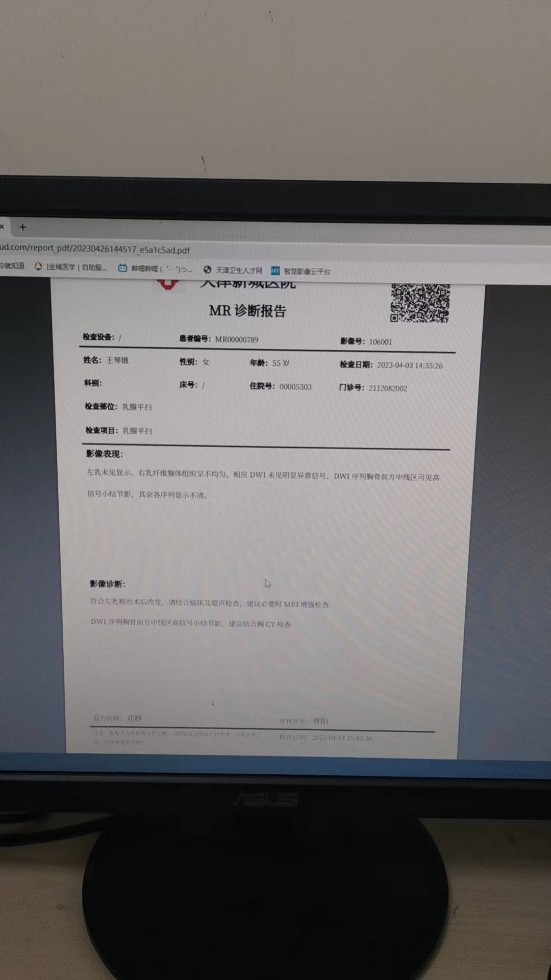
Task: Close the current browser tab
Action: click(x=2, y=226)
